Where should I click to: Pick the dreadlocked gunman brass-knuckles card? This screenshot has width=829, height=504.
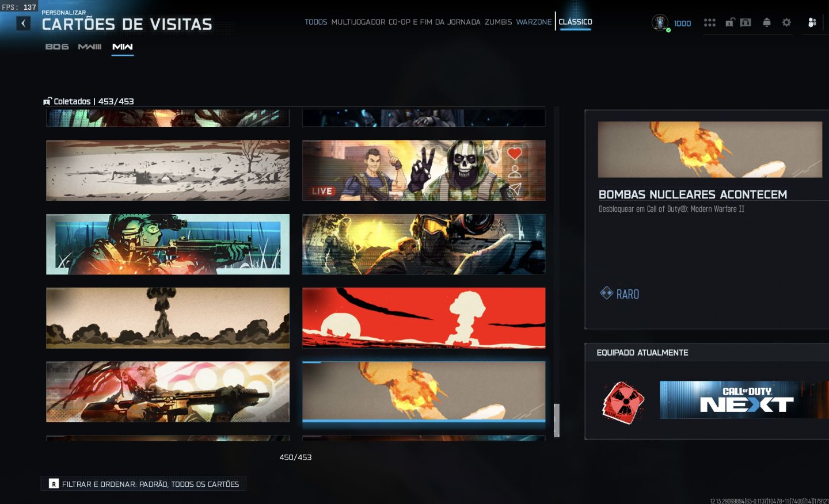[168, 391]
